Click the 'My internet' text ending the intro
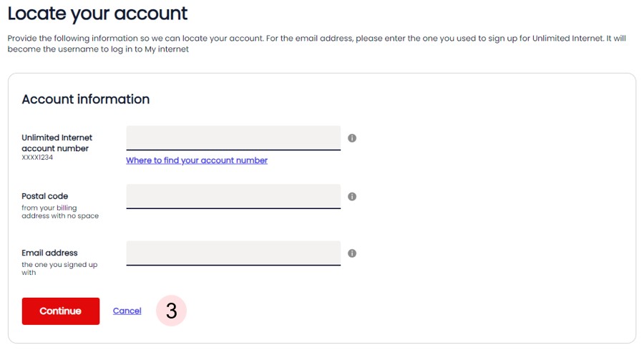The width and height of the screenshot is (644, 350). click(167, 49)
